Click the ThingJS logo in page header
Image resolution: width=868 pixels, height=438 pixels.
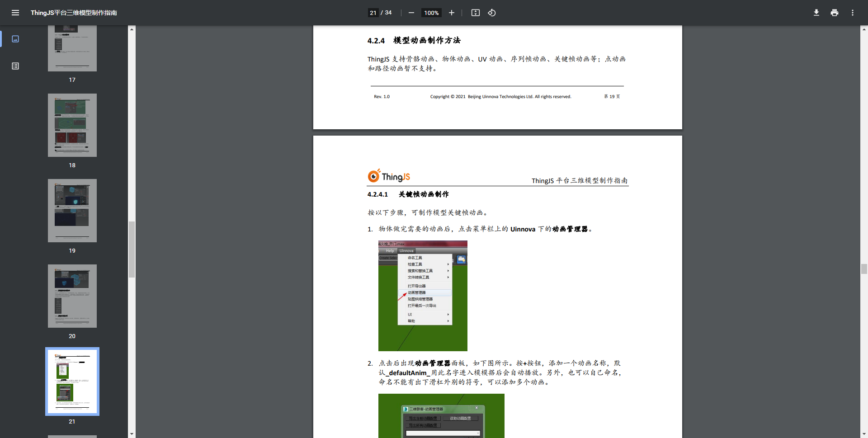pos(389,176)
